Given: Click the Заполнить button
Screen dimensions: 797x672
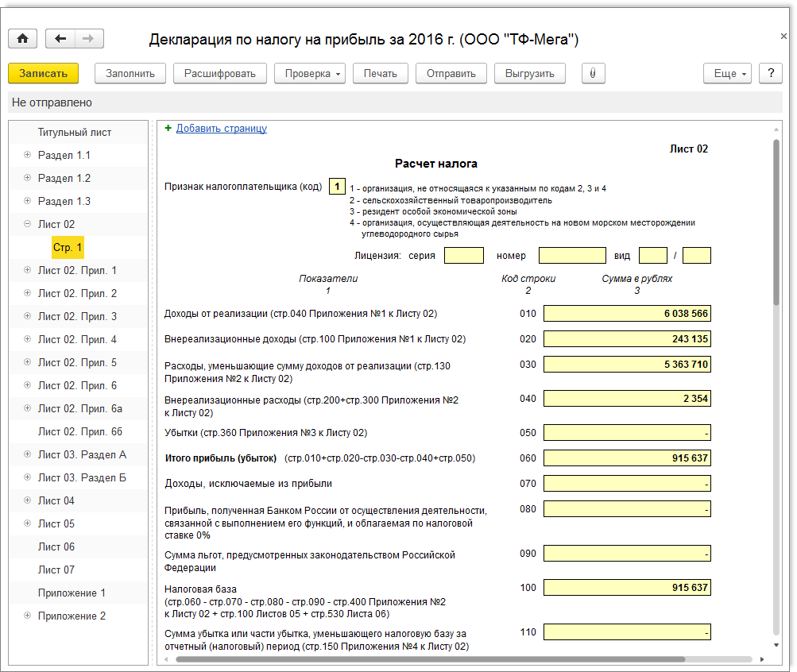Looking at the screenshot, I should 130,73.
